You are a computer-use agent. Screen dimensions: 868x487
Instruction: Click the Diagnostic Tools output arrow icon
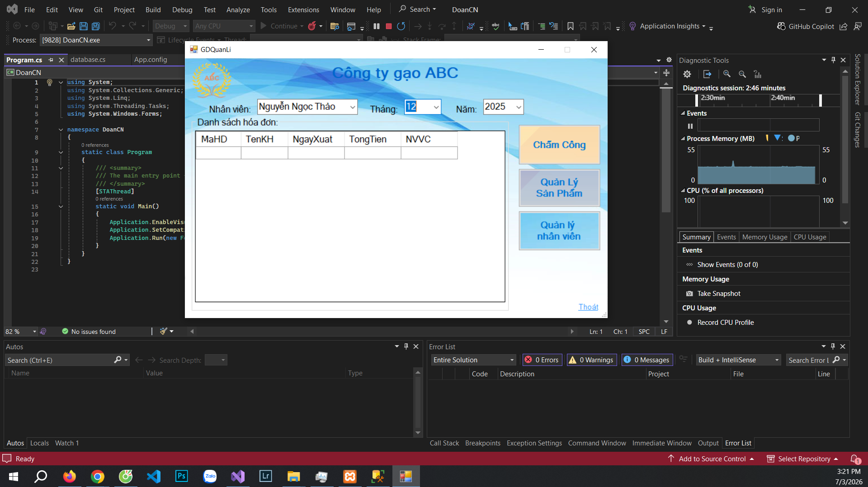tap(708, 74)
